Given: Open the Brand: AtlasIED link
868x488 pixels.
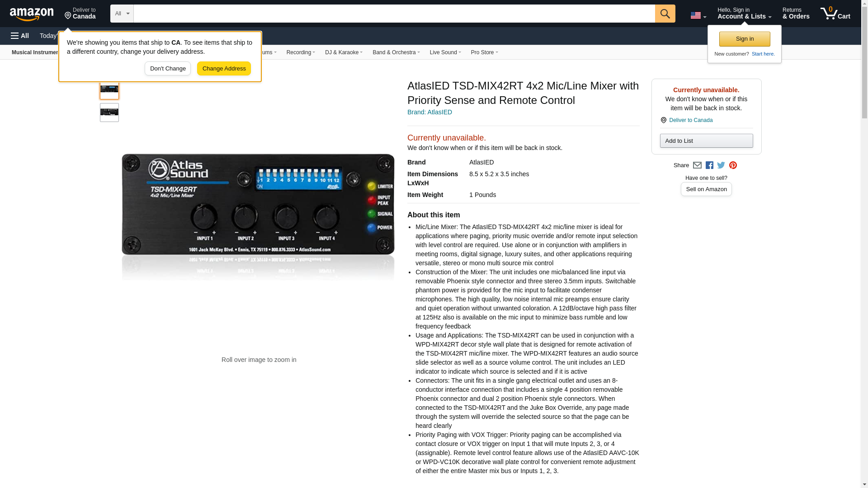Looking at the screenshot, I should point(429,112).
